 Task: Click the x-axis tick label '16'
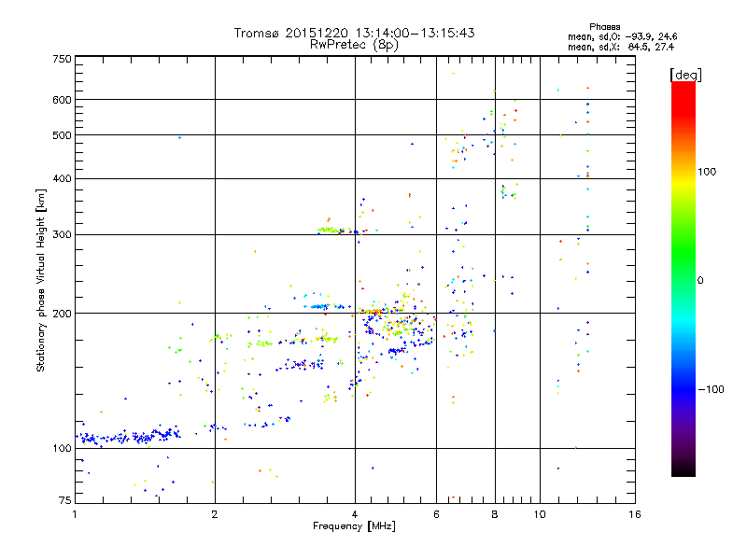[x=635, y=514]
